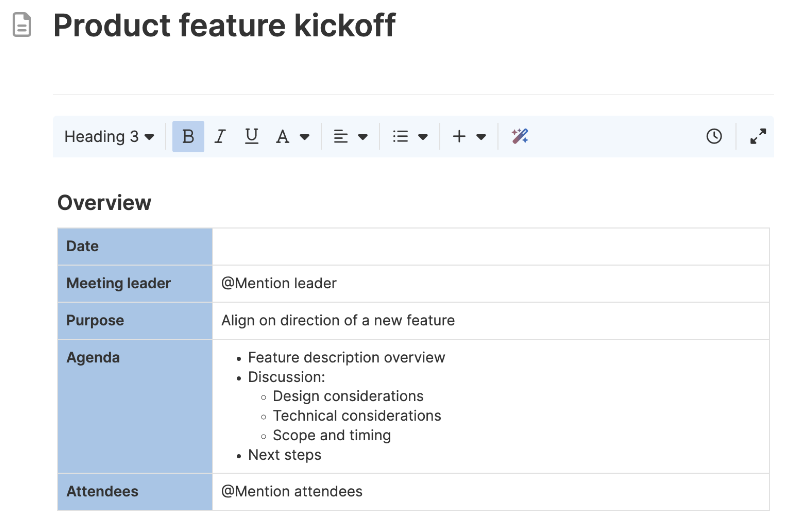The image size is (800, 524).
Task: Toggle italic formatting
Action: point(220,137)
